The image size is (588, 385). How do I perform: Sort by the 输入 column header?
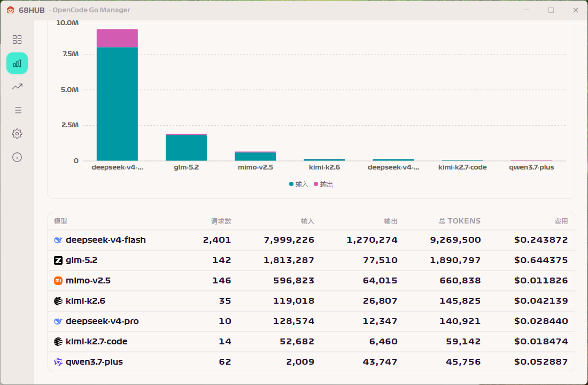point(307,221)
